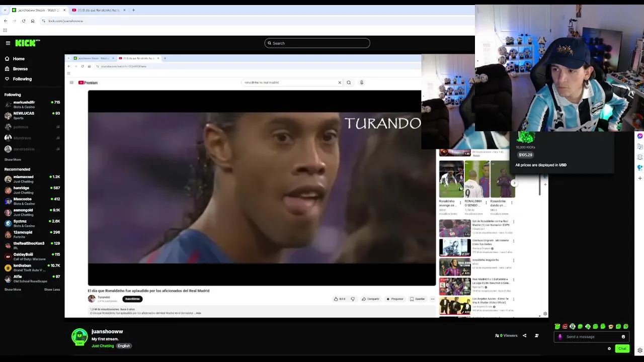Open Turandot channel avatar under video
Image resolution: width=644 pixels, height=362 pixels.
click(x=92, y=299)
